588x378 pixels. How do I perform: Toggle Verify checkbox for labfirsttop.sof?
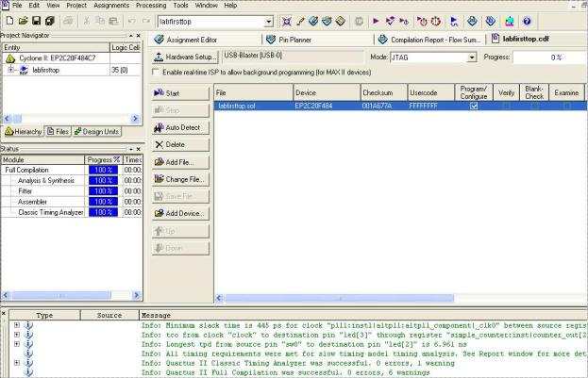tap(506, 106)
